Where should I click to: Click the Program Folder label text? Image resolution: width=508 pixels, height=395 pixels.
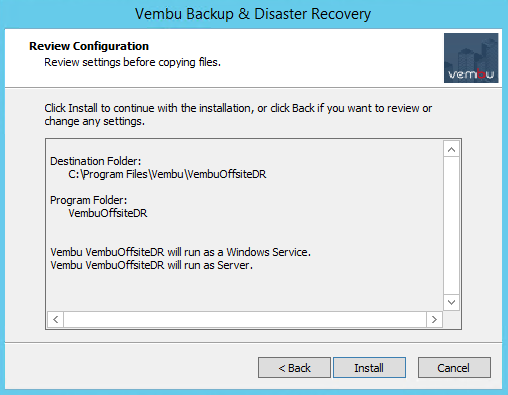click(89, 200)
